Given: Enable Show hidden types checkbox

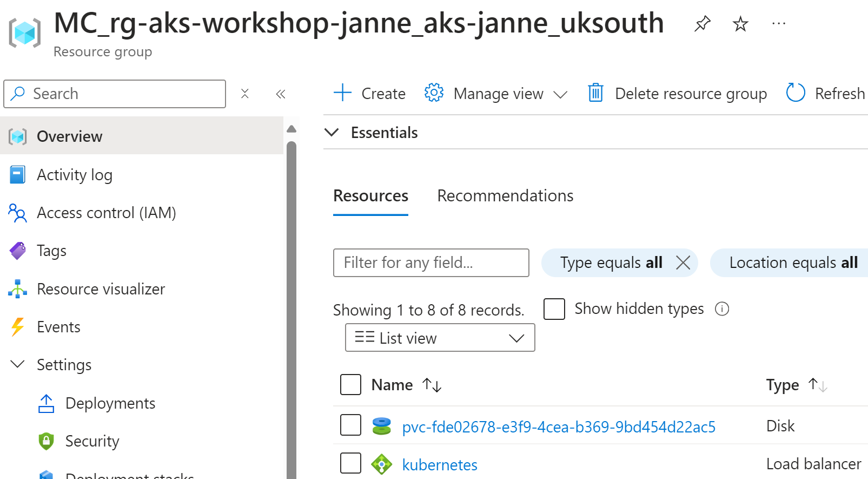Looking at the screenshot, I should click(x=554, y=309).
